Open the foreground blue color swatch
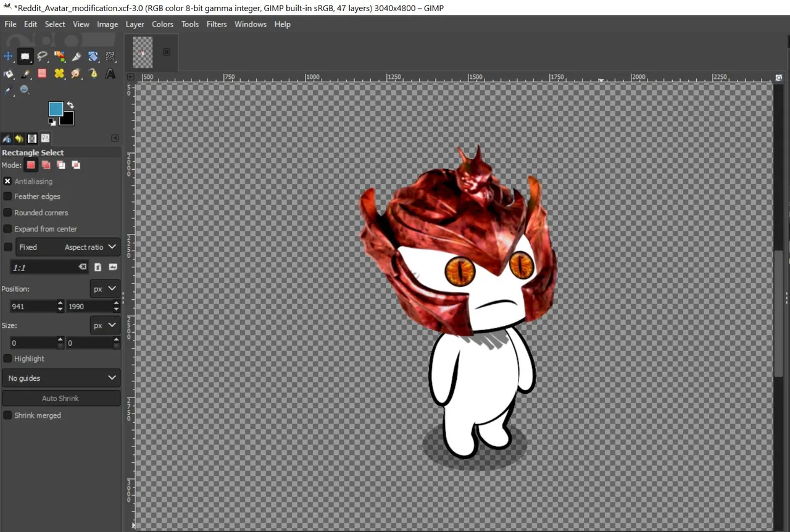This screenshot has width=790, height=532. click(x=56, y=109)
